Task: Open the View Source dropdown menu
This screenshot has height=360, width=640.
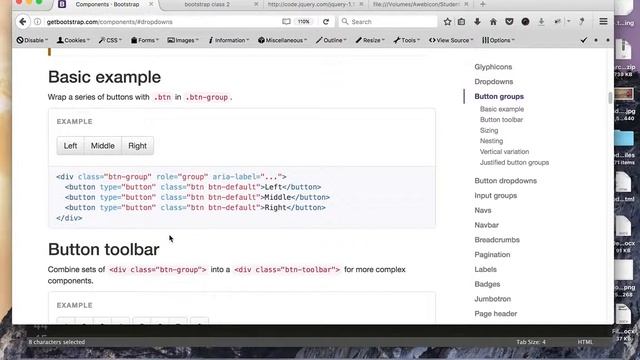Action: [451, 40]
